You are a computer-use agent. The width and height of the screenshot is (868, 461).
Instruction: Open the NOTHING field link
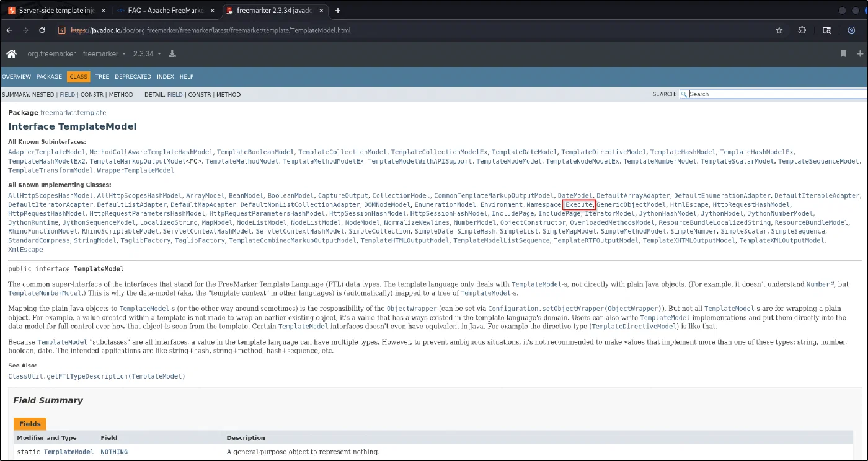point(114,452)
